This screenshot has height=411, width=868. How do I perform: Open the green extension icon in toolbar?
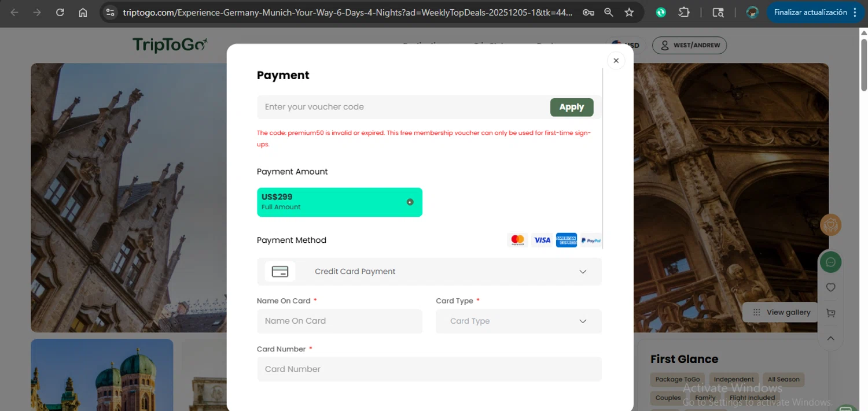(x=661, y=12)
